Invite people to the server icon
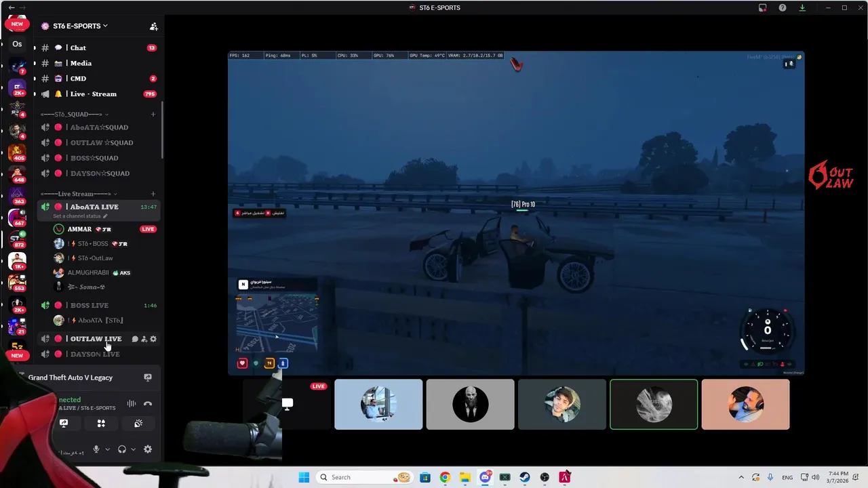The image size is (868, 488). [154, 26]
